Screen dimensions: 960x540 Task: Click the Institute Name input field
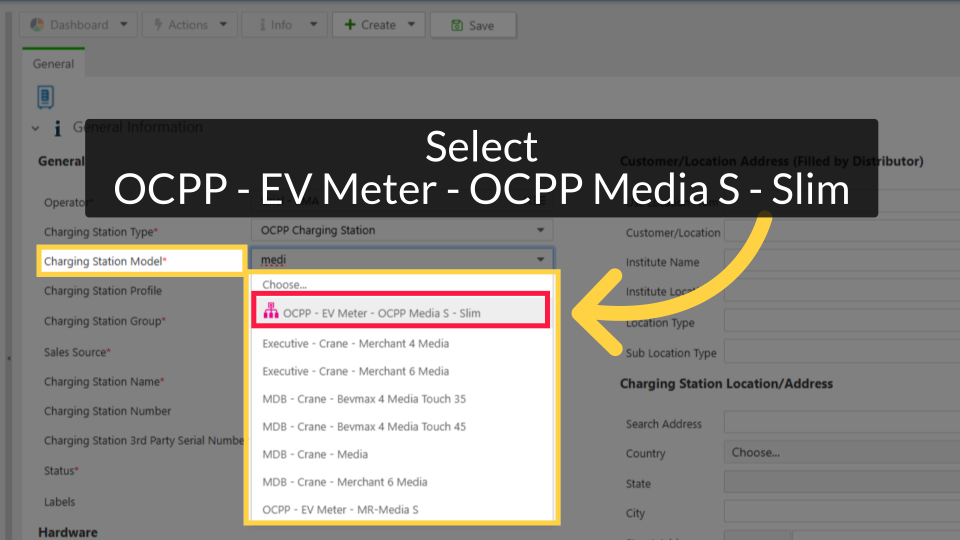click(x=842, y=261)
